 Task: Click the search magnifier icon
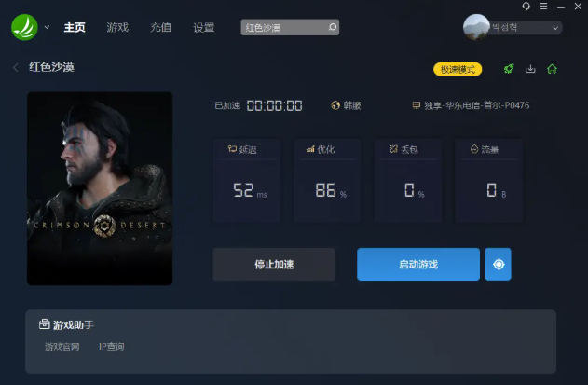pos(333,27)
